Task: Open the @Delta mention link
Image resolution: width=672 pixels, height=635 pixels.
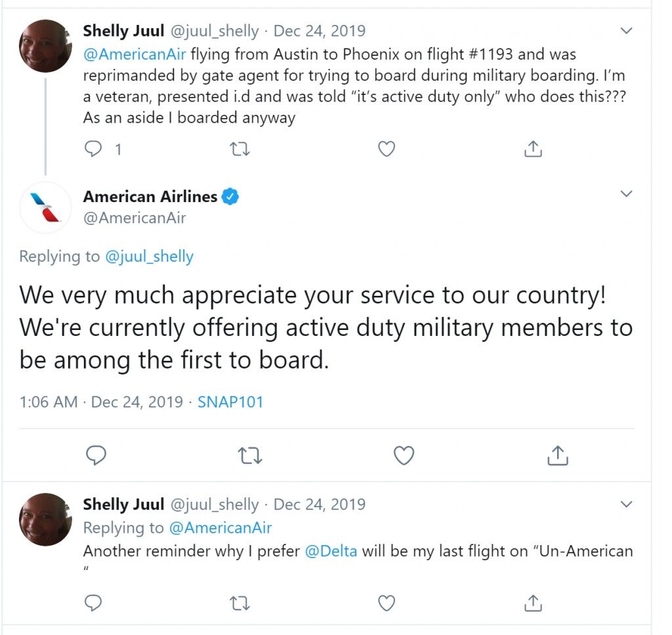Action: 331,550
